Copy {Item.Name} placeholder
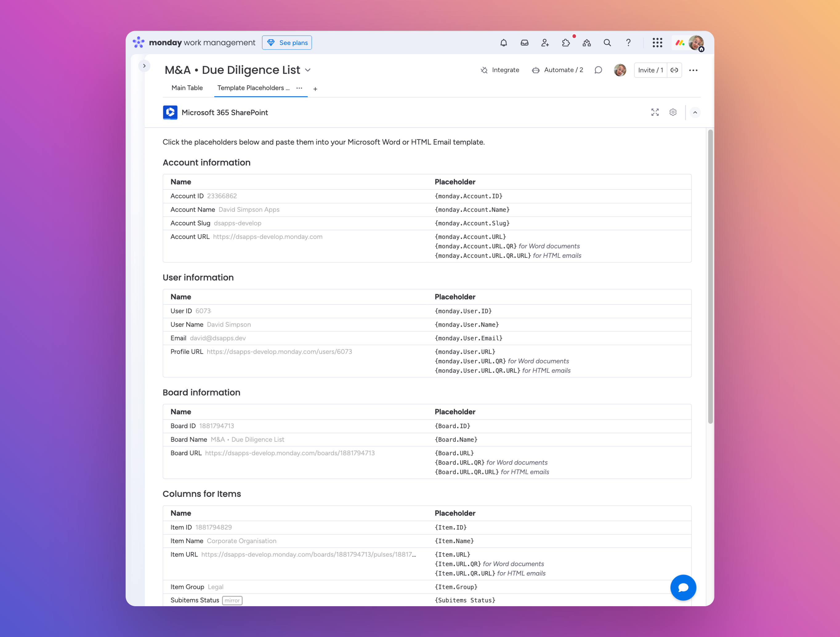Viewport: 840px width, 637px height. click(x=454, y=541)
